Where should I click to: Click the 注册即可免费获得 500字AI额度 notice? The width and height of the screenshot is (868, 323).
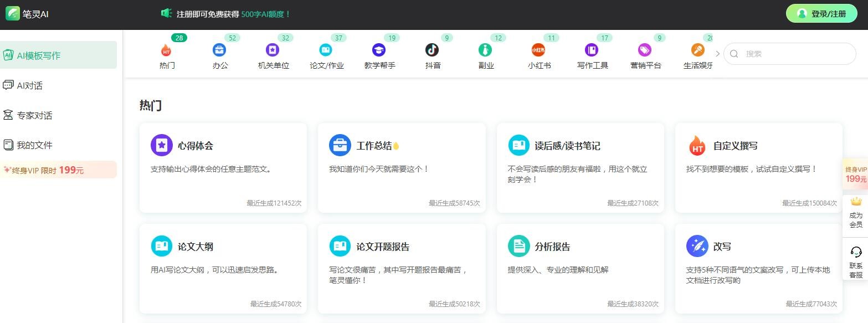pos(234,14)
